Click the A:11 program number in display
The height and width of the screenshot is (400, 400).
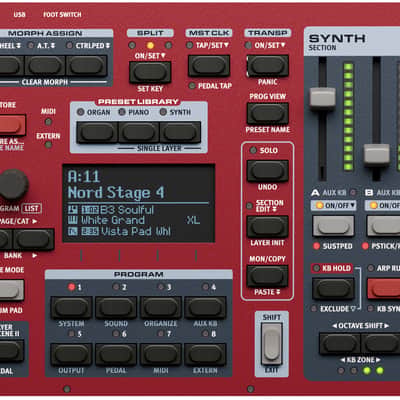click(x=84, y=176)
